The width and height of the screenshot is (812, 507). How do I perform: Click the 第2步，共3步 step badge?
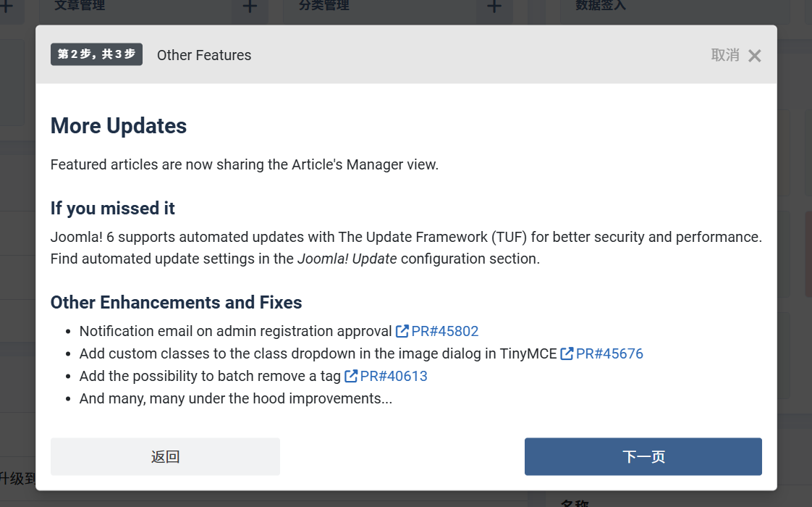pos(96,54)
